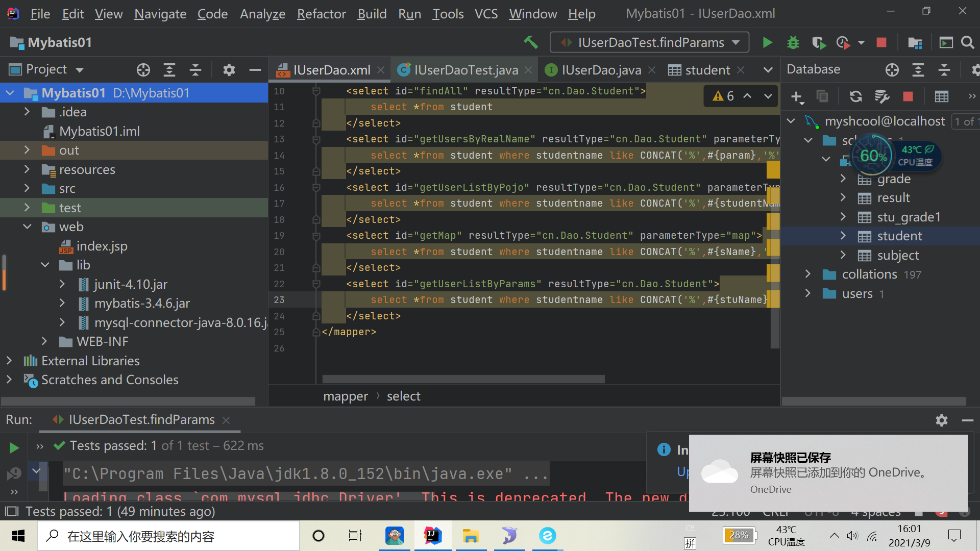Add new data source plus icon
This screenshot has height=551, width=980.
point(796,96)
